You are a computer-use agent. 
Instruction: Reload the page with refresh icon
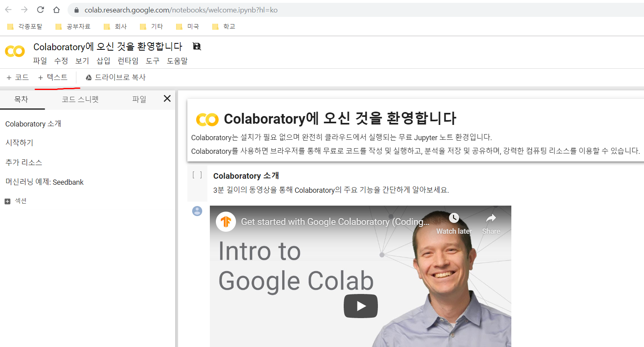click(x=41, y=10)
